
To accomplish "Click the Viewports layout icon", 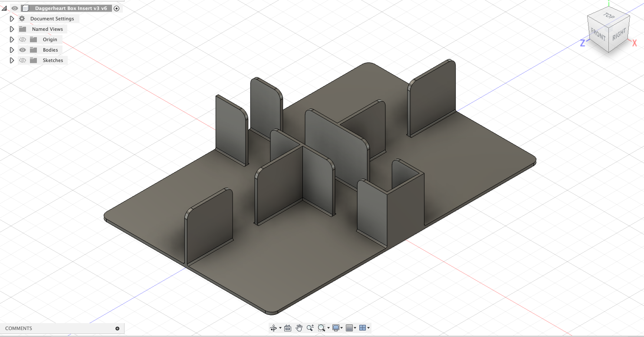I will click(363, 328).
